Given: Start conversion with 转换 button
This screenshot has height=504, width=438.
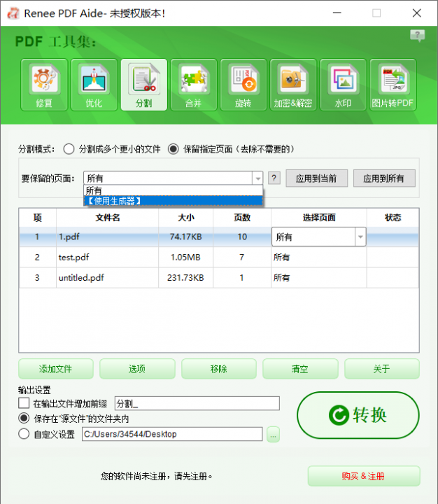Looking at the screenshot, I should [358, 415].
